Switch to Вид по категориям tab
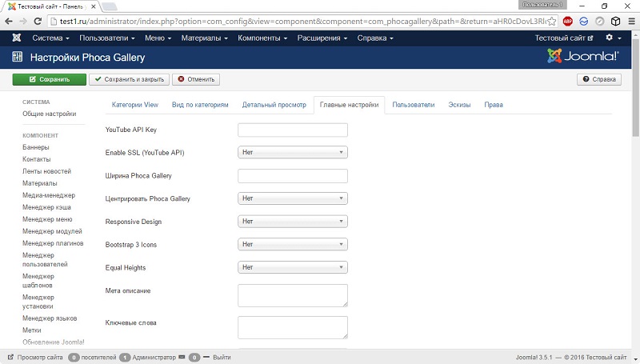Viewport: 640px width, 364px height. pyautogui.click(x=200, y=105)
